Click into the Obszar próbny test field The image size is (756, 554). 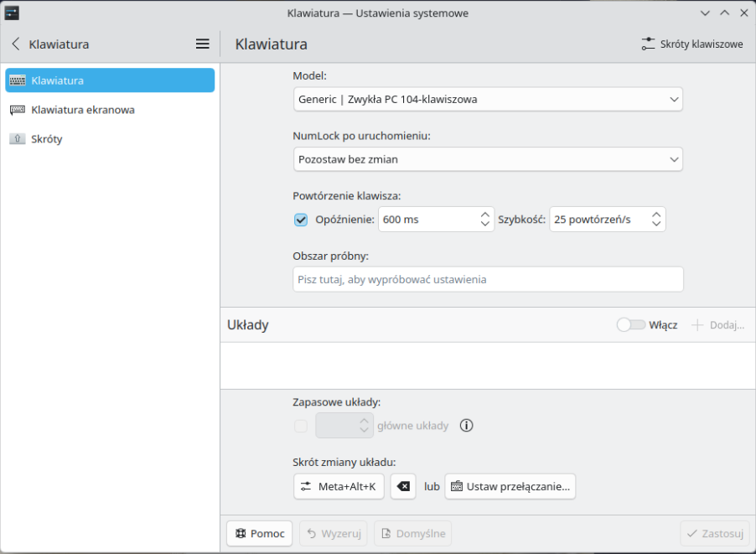tap(488, 279)
